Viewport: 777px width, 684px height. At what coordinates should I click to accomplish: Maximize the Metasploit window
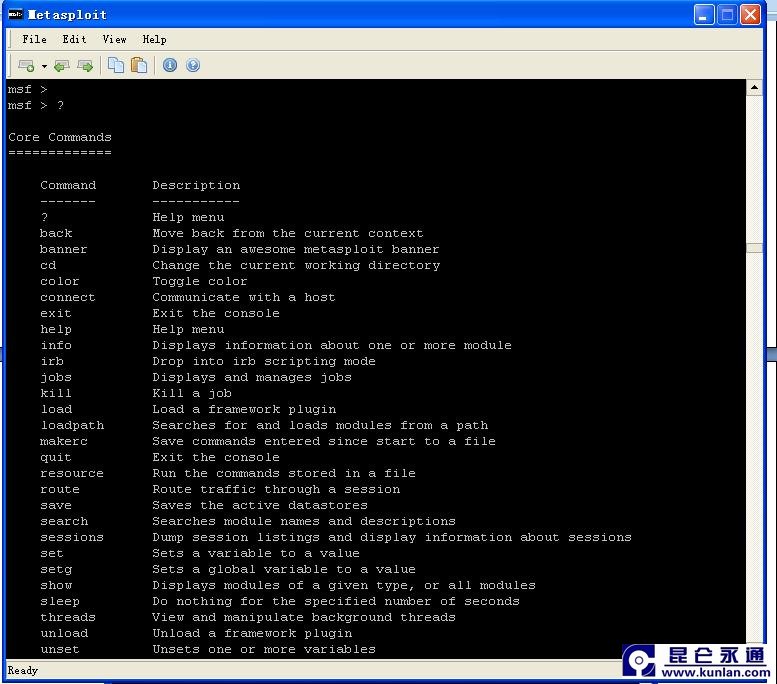(x=727, y=14)
